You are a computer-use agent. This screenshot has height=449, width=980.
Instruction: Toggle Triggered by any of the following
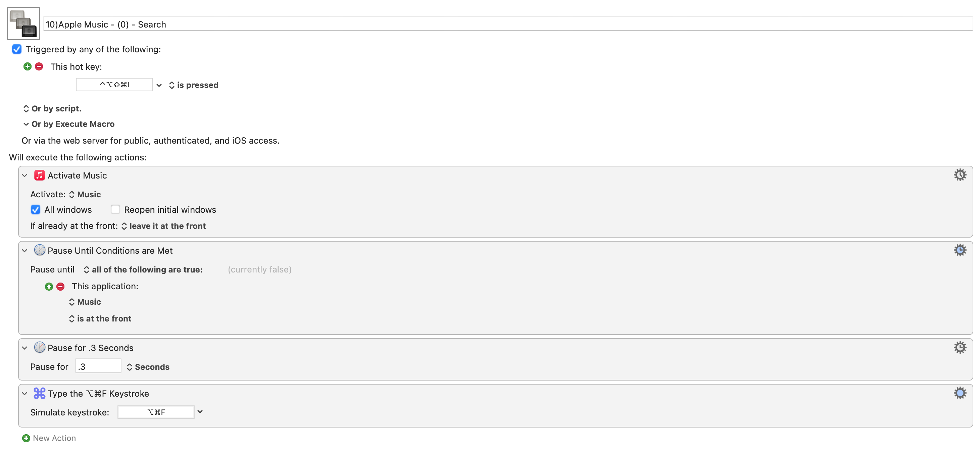coord(17,49)
